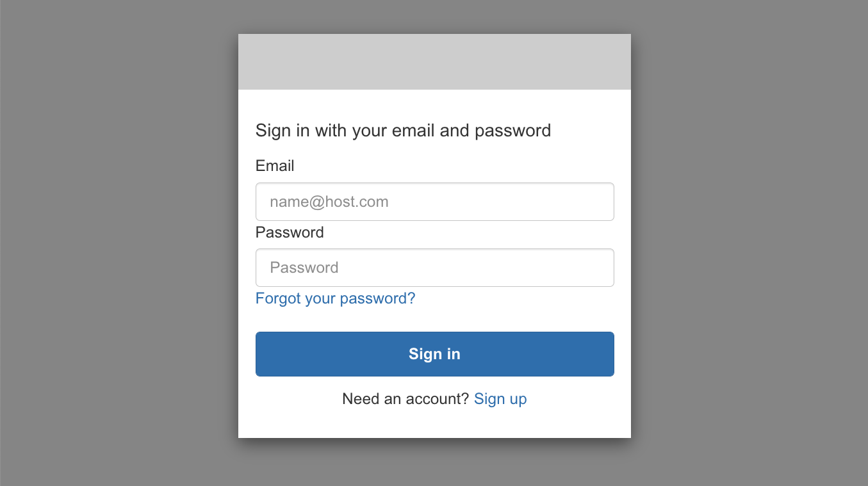Viewport: 868px width, 486px height.
Task: Place the cursor in the name@host.com field
Action: (x=434, y=202)
